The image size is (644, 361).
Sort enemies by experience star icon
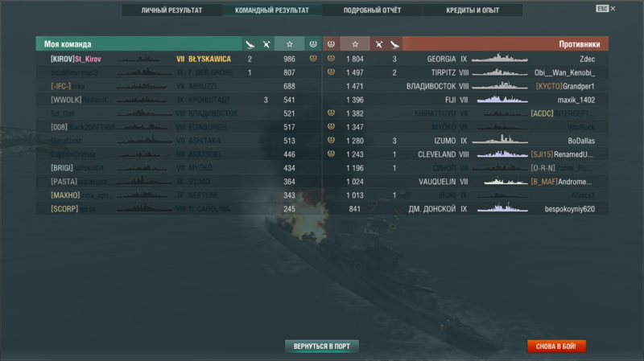click(355, 44)
